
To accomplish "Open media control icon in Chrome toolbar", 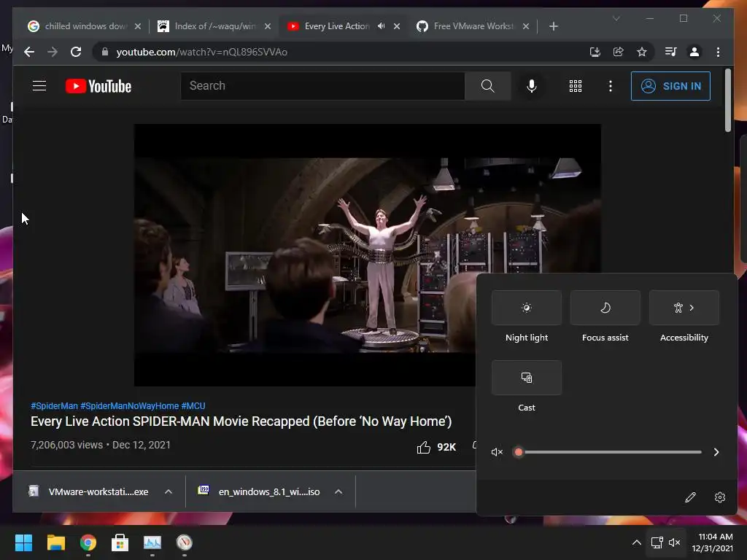I will 671,52.
